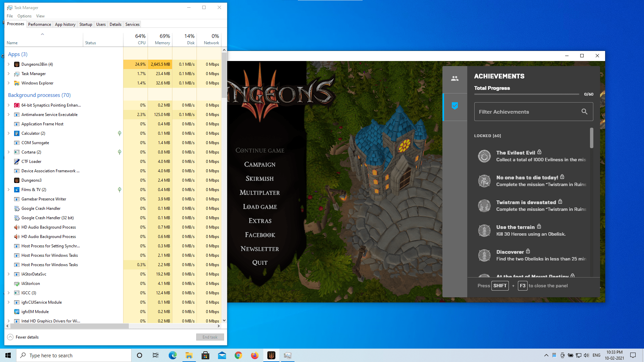Switch to the Users tab
644x362 pixels.
[101, 24]
